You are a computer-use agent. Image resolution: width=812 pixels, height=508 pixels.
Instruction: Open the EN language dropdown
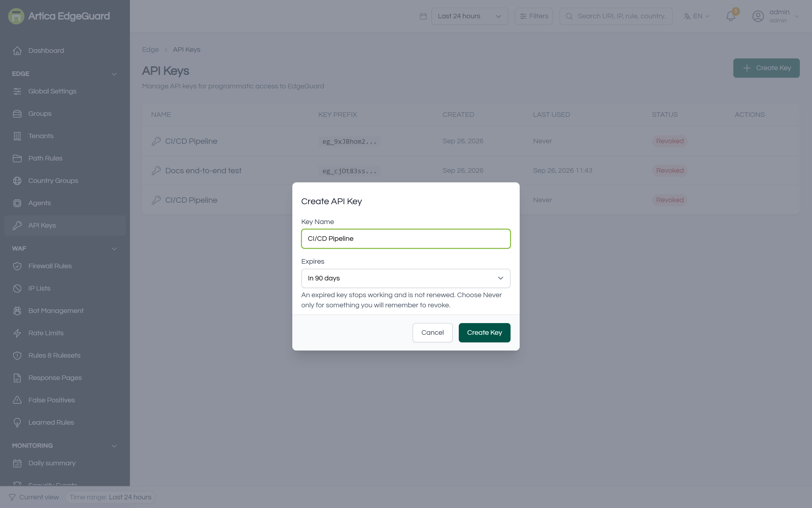[x=697, y=16]
